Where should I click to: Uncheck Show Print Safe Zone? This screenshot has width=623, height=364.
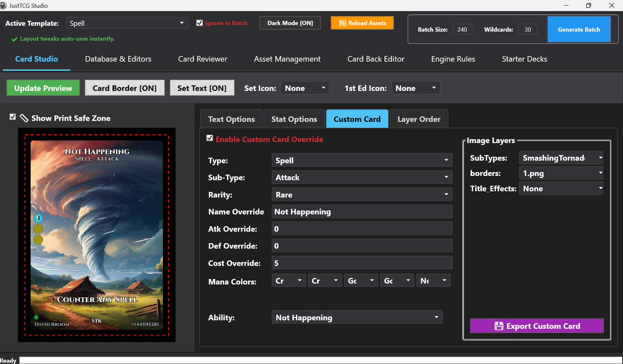point(13,117)
